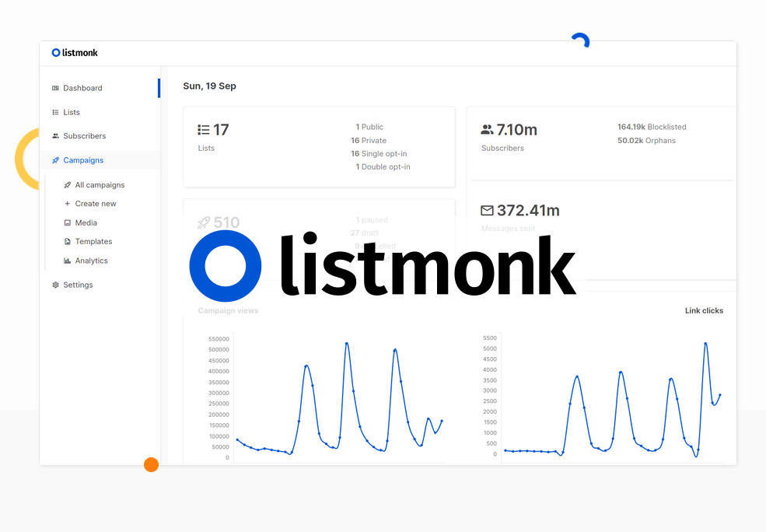Collapse the Campaigns submenu
Image resolution: width=766 pixels, height=532 pixels.
pos(82,160)
